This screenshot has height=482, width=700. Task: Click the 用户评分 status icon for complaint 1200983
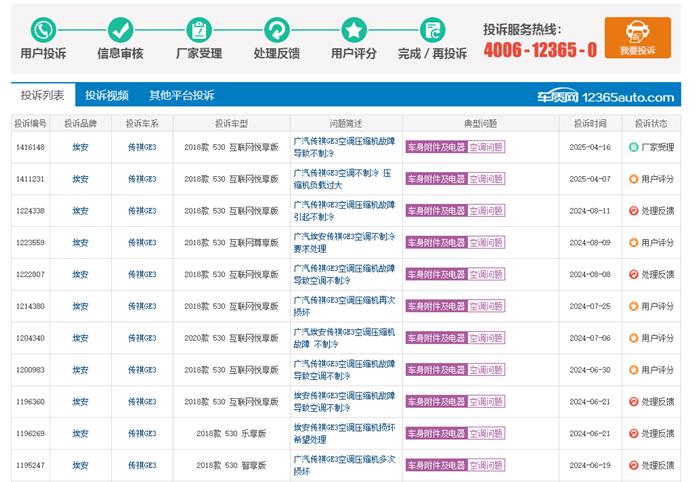(633, 370)
